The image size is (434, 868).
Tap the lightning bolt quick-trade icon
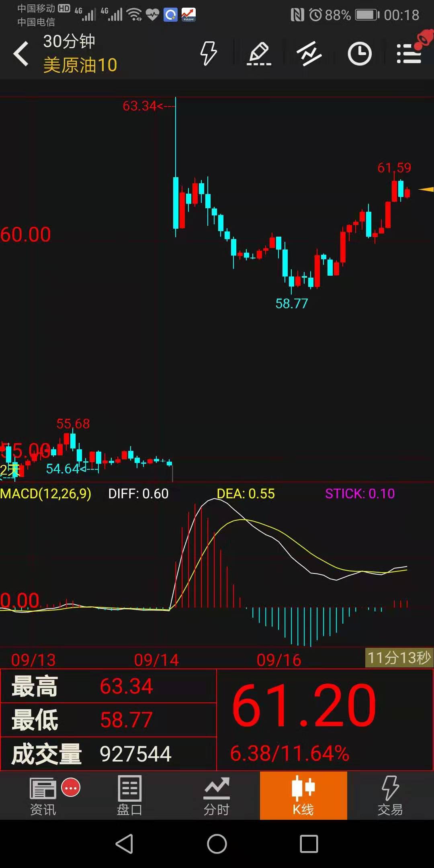[x=209, y=53]
